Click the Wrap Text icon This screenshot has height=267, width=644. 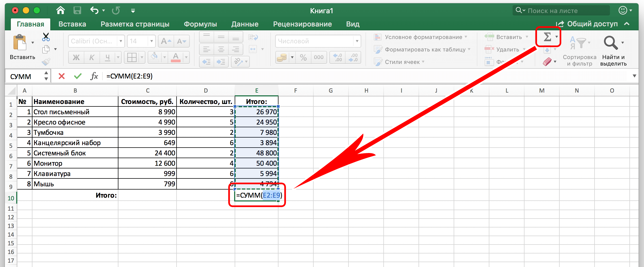coord(253,37)
